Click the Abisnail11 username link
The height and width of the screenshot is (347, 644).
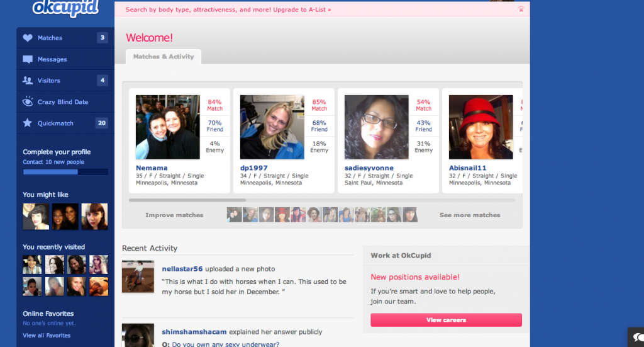click(467, 168)
